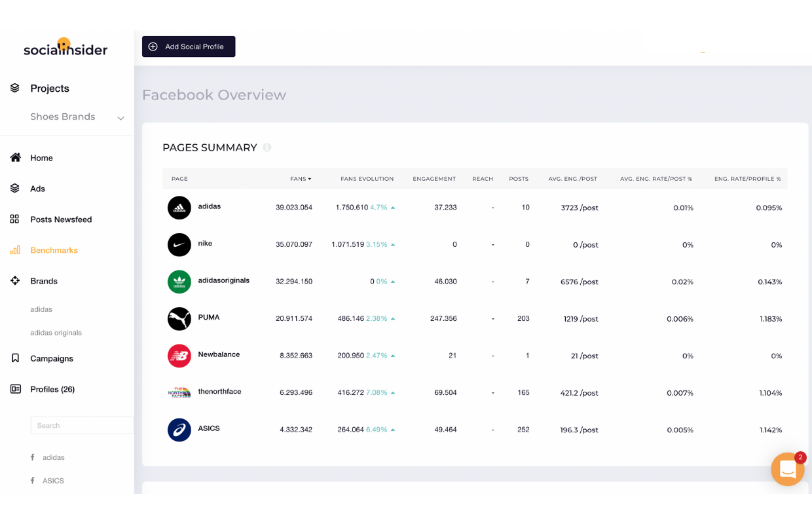Click the Home house icon
This screenshot has height=524, width=812.
click(15, 157)
